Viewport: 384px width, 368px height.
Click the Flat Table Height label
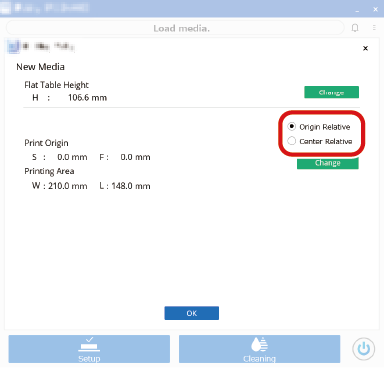pos(56,85)
